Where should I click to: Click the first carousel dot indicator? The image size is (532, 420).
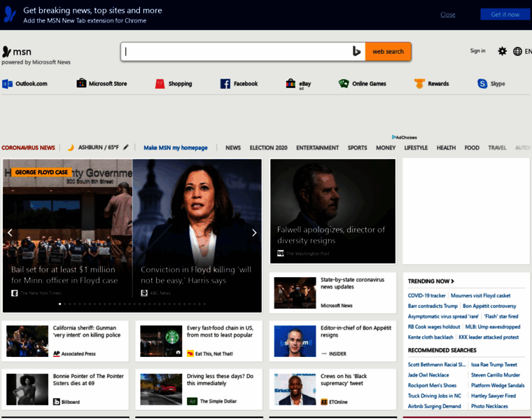(x=59, y=304)
